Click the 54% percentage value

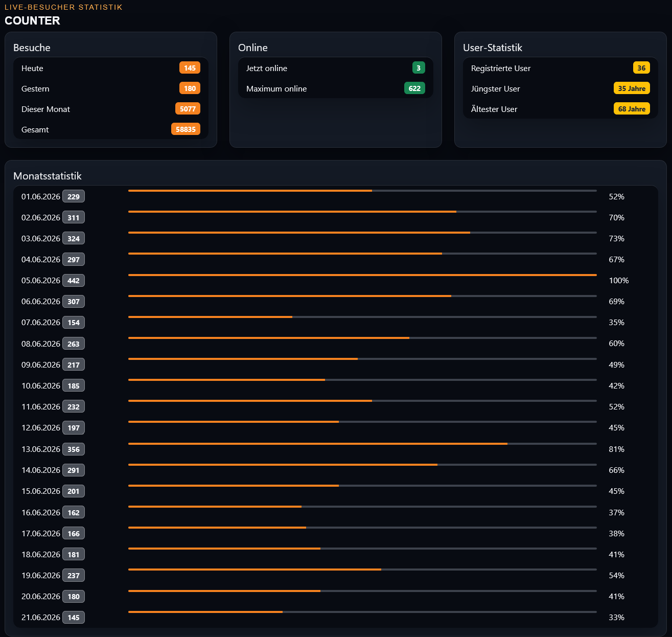(616, 576)
